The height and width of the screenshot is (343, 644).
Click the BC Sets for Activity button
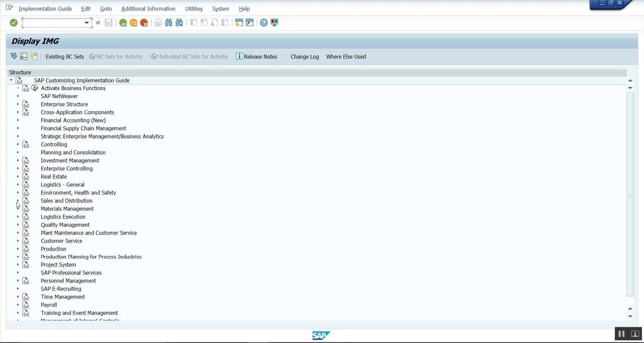tap(116, 56)
